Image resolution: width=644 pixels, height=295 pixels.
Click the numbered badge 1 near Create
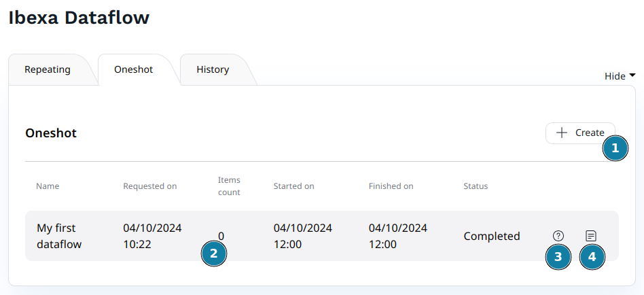(615, 147)
